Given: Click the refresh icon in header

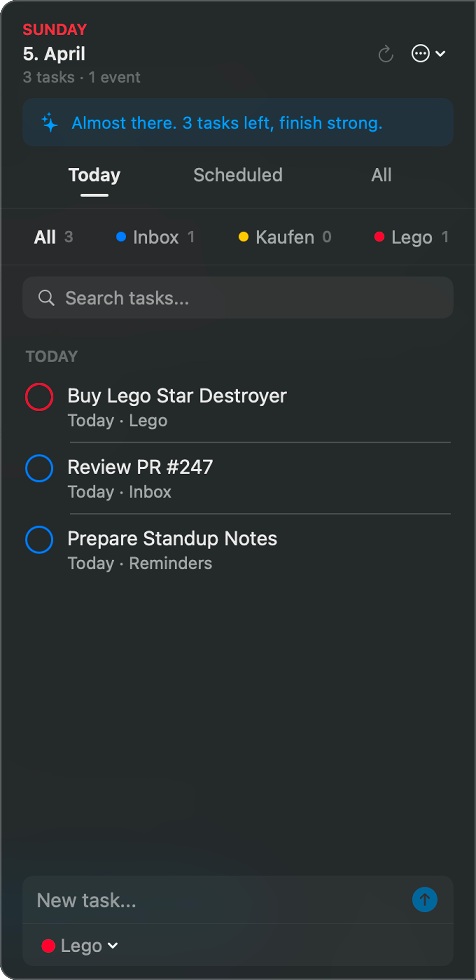Looking at the screenshot, I should point(385,54).
